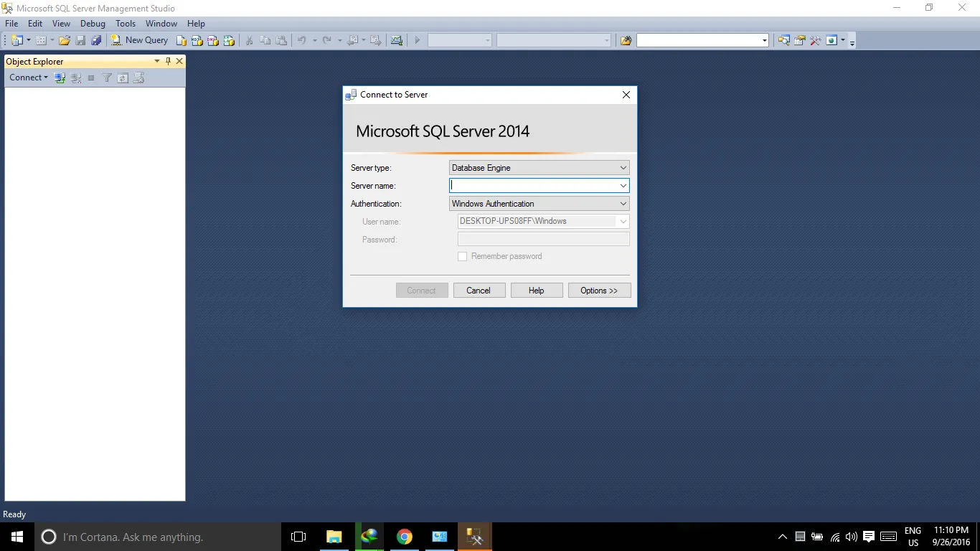Image resolution: width=980 pixels, height=551 pixels.
Task: Click the web browser window toolbar icon
Action: tap(831, 41)
